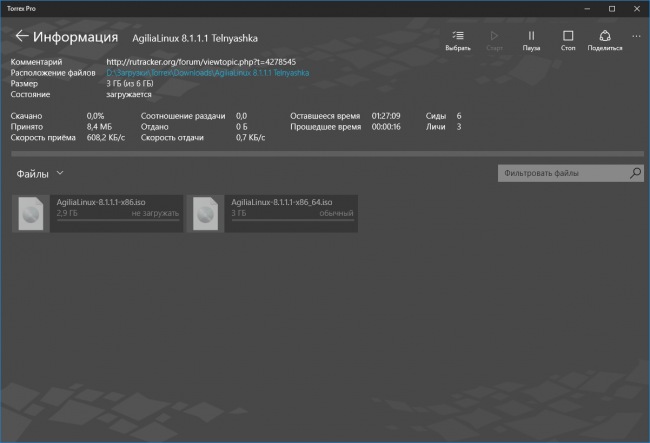
Task: Click the overall torrent progress bar
Action: pos(327,154)
